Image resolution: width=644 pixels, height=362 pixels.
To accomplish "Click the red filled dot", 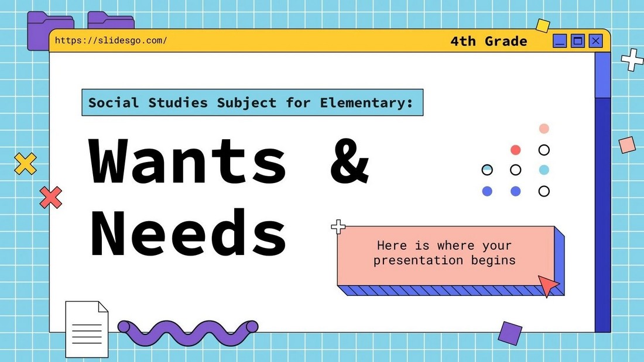I will (515, 150).
